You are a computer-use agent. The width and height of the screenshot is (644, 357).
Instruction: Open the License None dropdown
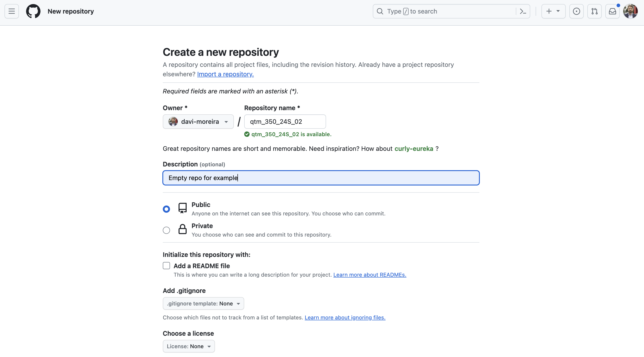coord(188,346)
